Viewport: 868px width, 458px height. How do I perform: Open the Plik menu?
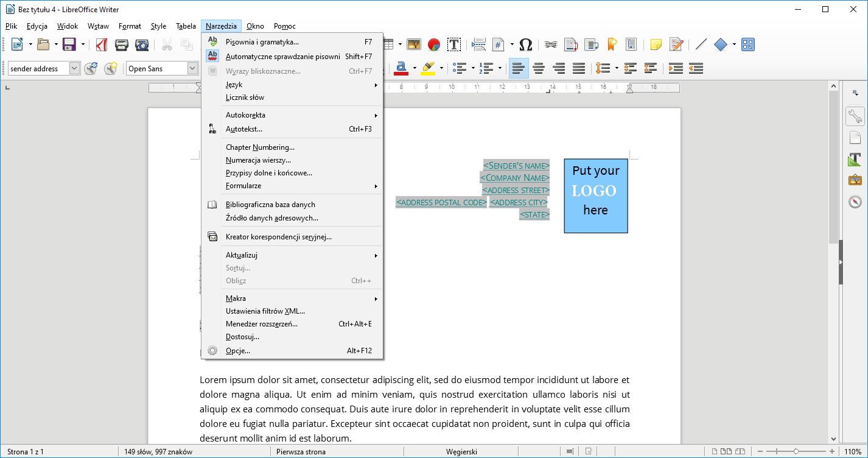point(11,26)
